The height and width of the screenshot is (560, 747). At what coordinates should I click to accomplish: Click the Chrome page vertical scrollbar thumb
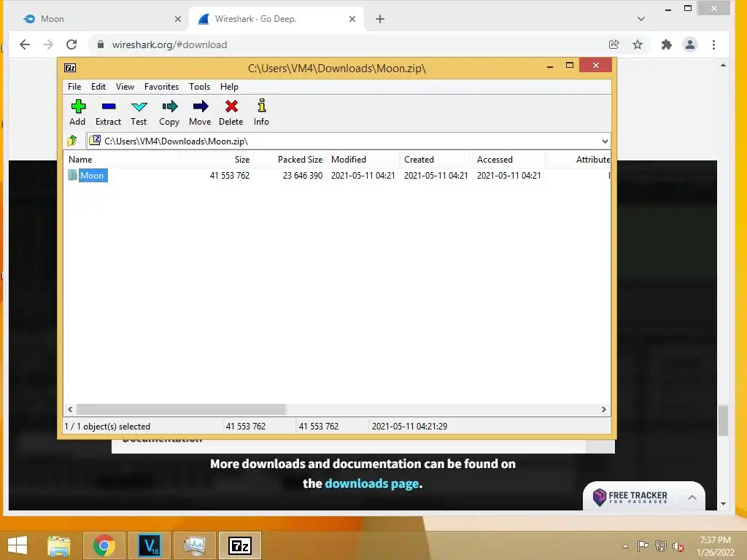723,421
